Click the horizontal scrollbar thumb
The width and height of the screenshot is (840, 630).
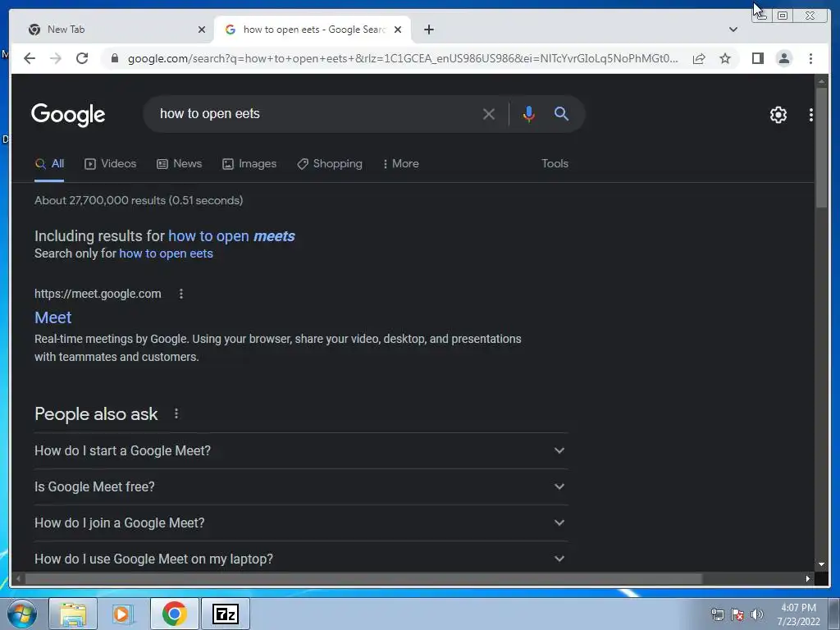click(363, 578)
